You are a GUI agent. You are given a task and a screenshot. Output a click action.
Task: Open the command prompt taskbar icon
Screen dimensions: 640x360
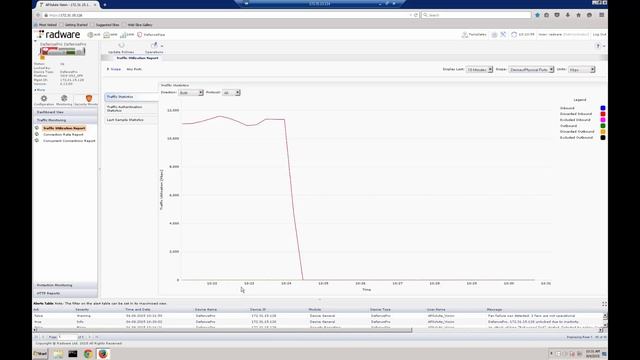point(73,354)
